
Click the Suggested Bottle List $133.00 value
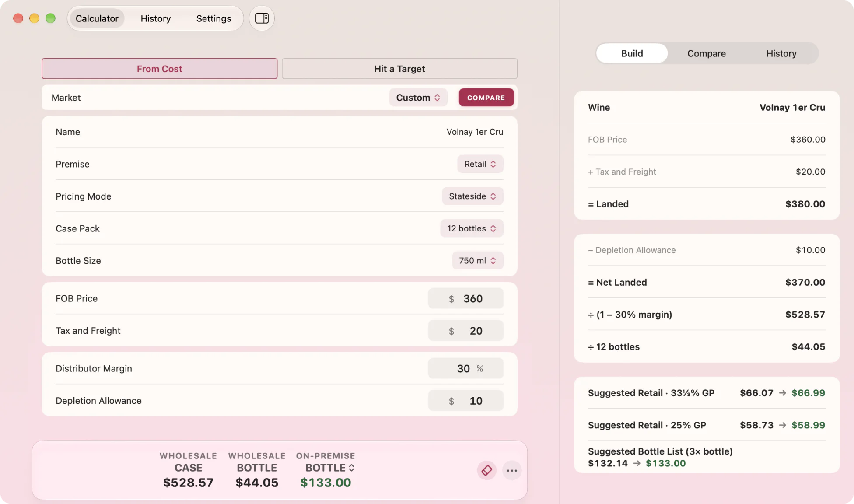coord(665,463)
